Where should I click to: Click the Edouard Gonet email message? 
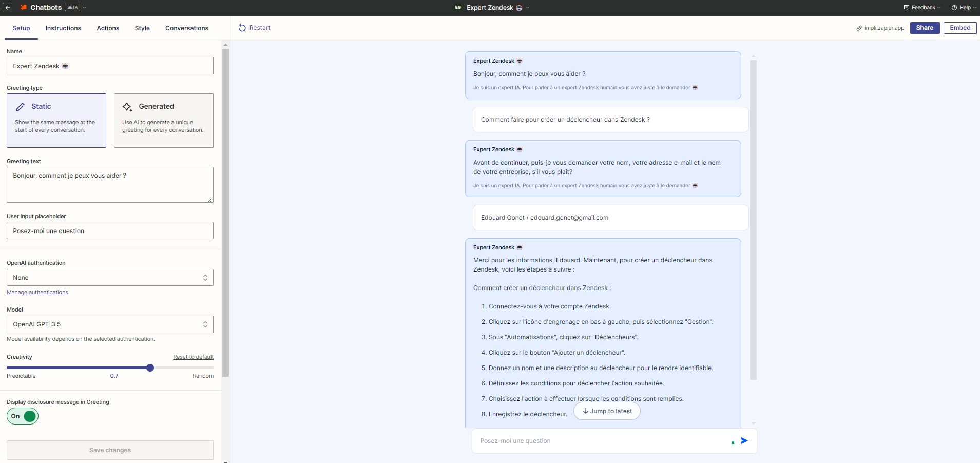610,218
